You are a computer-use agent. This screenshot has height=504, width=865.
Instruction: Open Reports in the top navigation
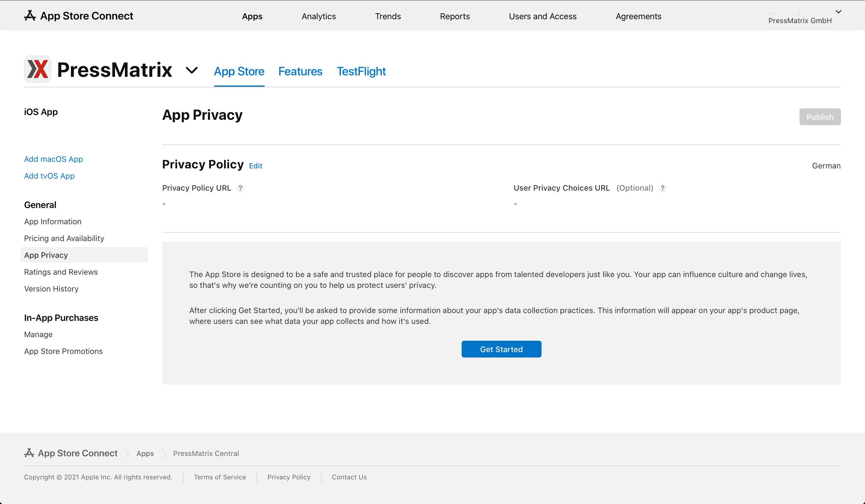coord(455,16)
